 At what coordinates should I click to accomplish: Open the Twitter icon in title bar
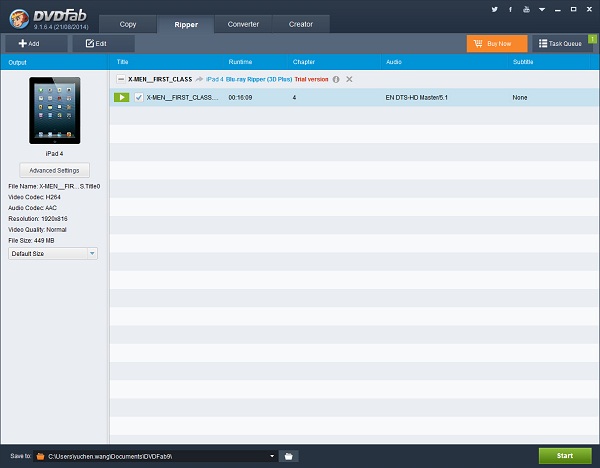(494, 10)
